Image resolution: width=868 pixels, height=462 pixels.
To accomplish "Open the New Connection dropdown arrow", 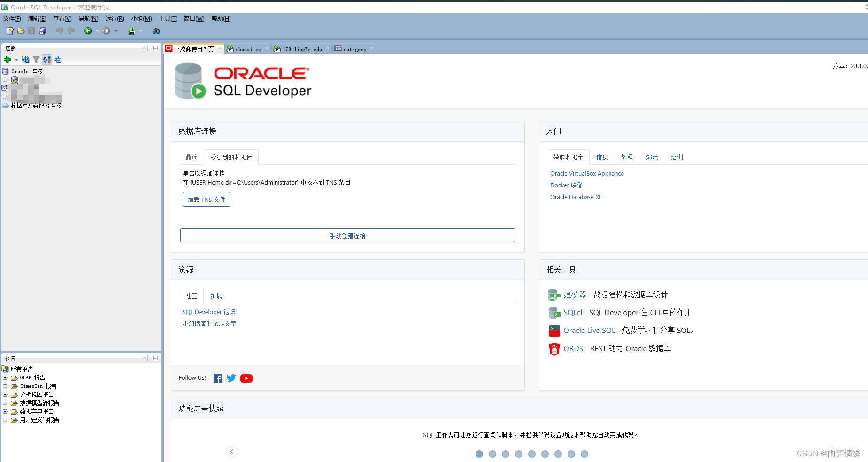I will 16,60.
